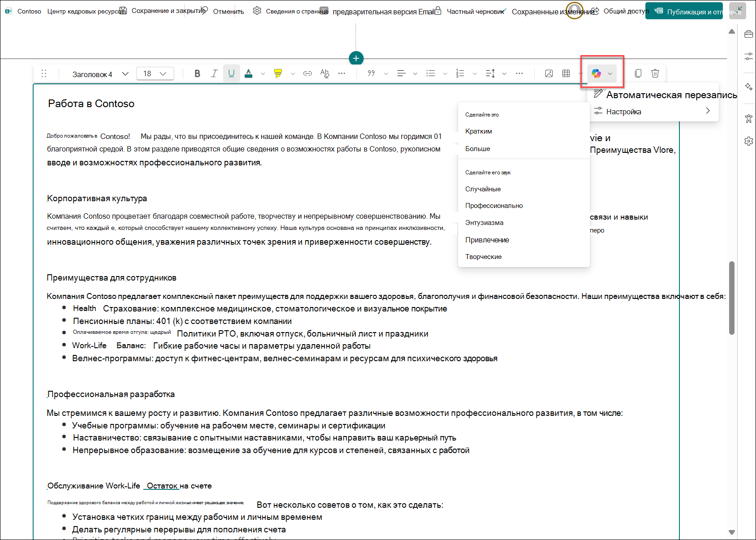756x540 pixels.
Task: Insert an image with the picture icon
Action: pos(549,73)
